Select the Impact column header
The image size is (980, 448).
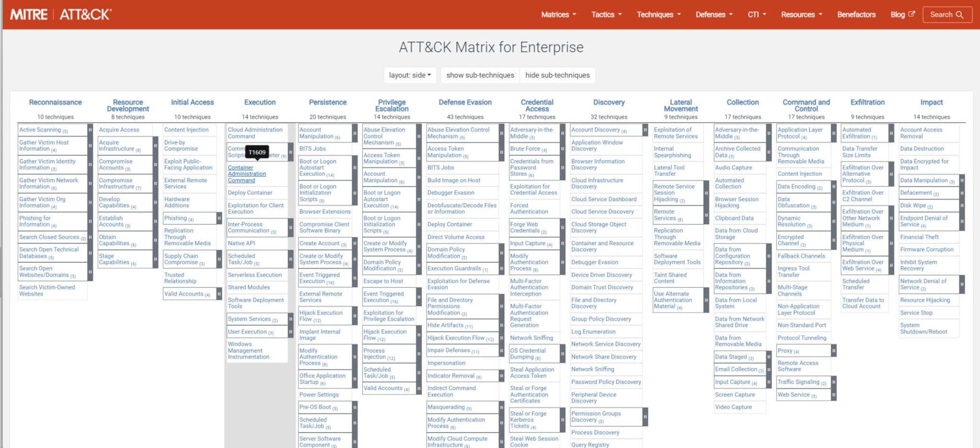(x=931, y=102)
